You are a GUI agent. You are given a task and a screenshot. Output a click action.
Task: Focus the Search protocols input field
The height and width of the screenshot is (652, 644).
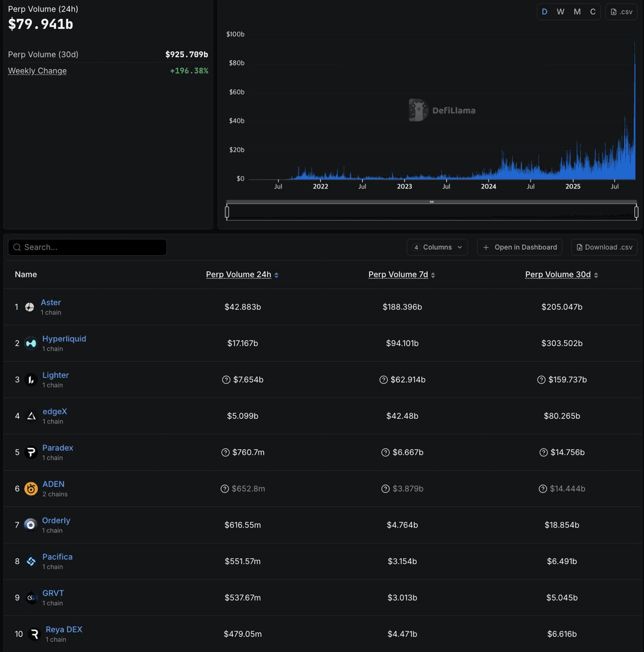pyautogui.click(x=88, y=247)
